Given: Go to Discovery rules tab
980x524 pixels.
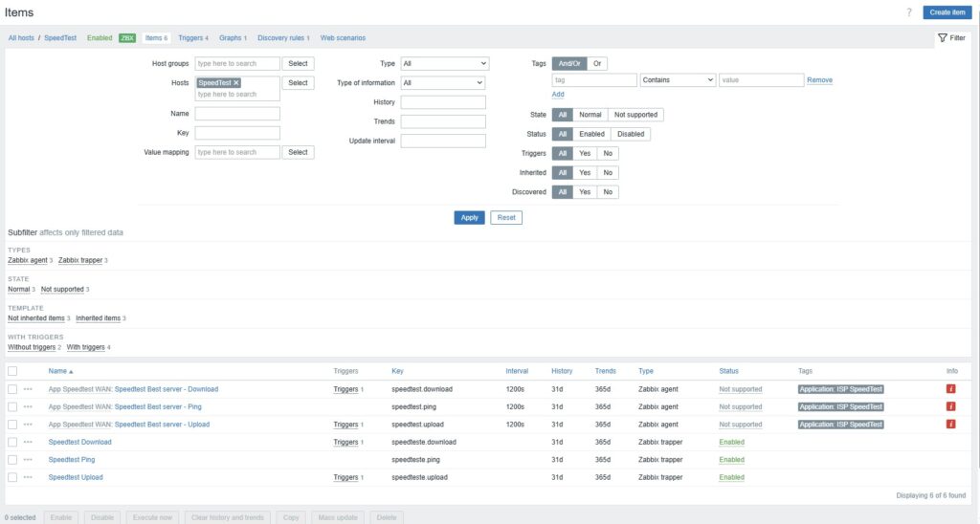Looking at the screenshot, I should (x=282, y=38).
